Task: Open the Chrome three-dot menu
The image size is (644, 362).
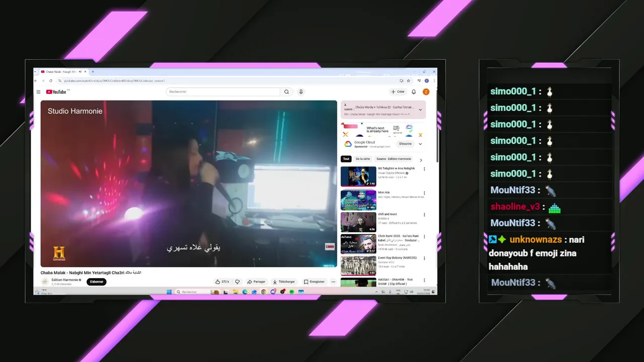Action: click(434, 80)
